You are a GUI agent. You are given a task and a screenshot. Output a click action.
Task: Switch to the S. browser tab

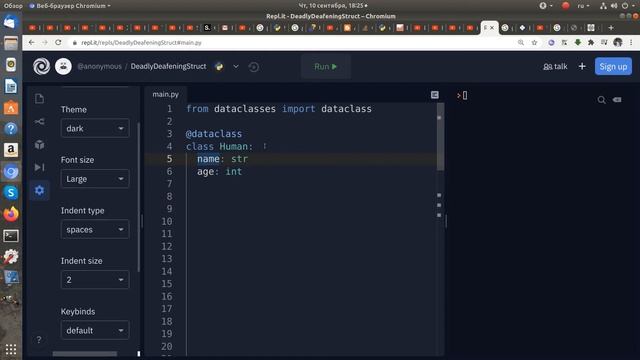coord(207,28)
